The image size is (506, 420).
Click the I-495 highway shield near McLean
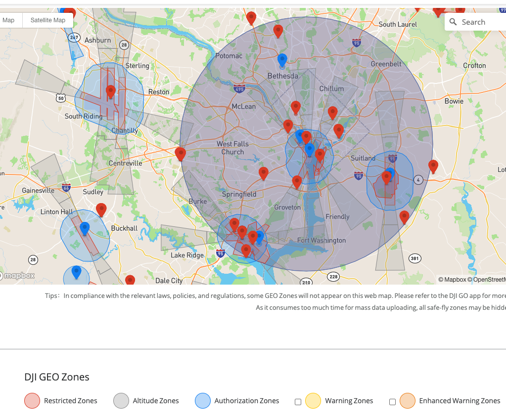(239, 88)
